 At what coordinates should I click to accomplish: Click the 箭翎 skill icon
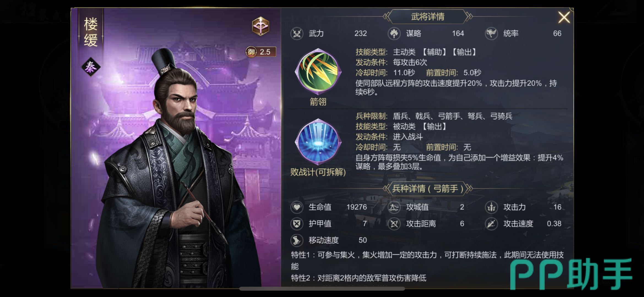tap(318, 72)
